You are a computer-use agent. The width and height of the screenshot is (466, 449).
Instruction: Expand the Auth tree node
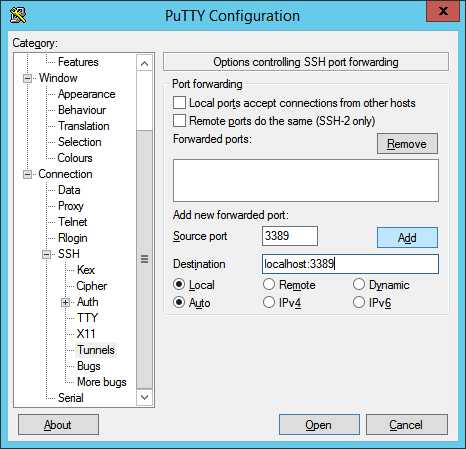(x=66, y=302)
